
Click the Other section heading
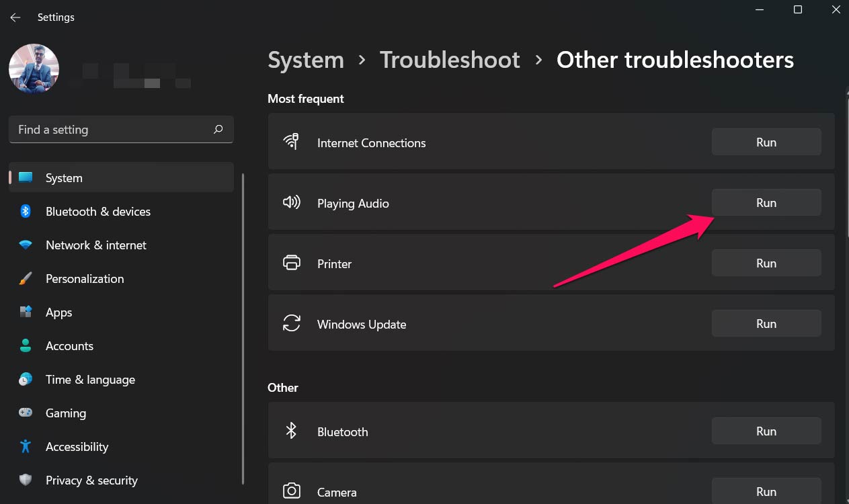coord(283,388)
